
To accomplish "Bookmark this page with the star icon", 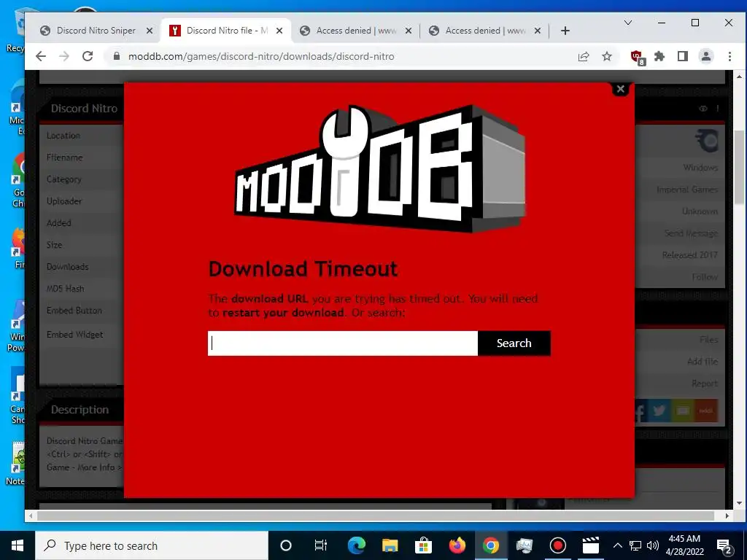I will 607,57.
